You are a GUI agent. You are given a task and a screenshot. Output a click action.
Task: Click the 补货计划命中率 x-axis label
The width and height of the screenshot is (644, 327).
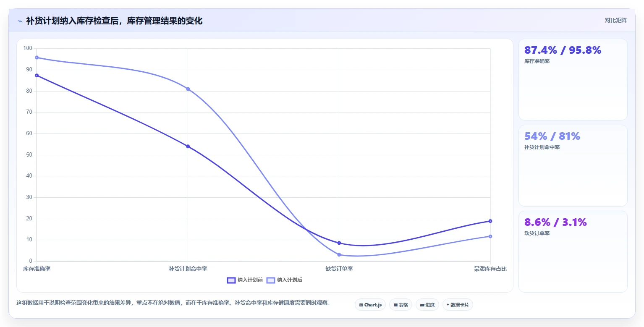188,269
